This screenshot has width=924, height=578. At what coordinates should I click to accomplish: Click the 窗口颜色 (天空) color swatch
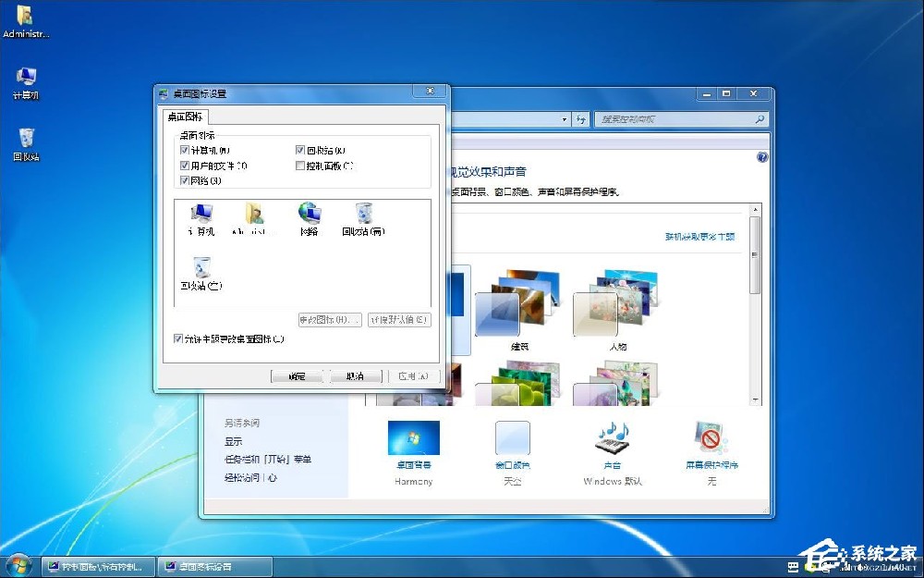click(x=512, y=438)
